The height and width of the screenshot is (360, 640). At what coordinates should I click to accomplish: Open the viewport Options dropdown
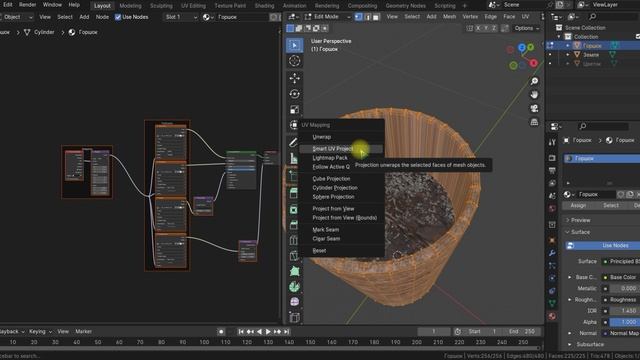point(527,28)
